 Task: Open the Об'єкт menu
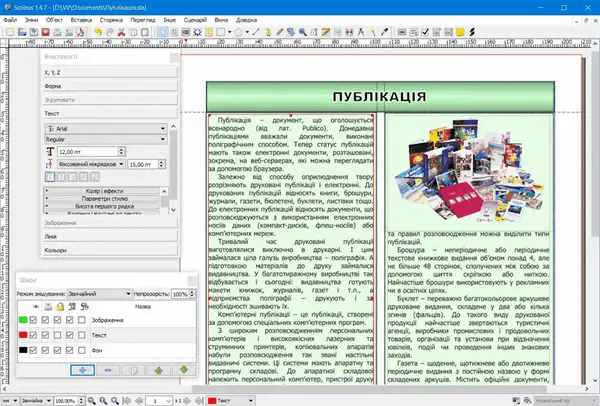(x=54, y=20)
